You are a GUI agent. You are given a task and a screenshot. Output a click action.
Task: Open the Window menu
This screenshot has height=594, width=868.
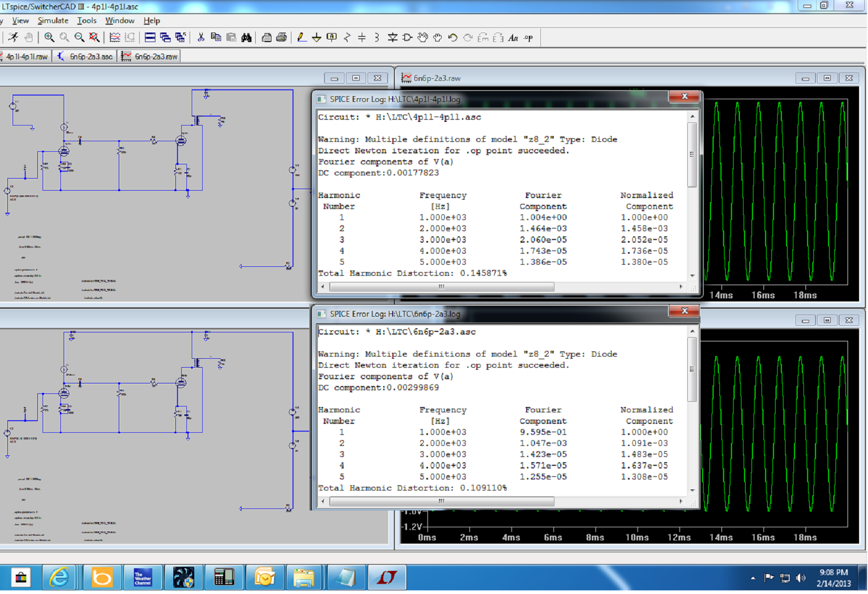(x=120, y=20)
